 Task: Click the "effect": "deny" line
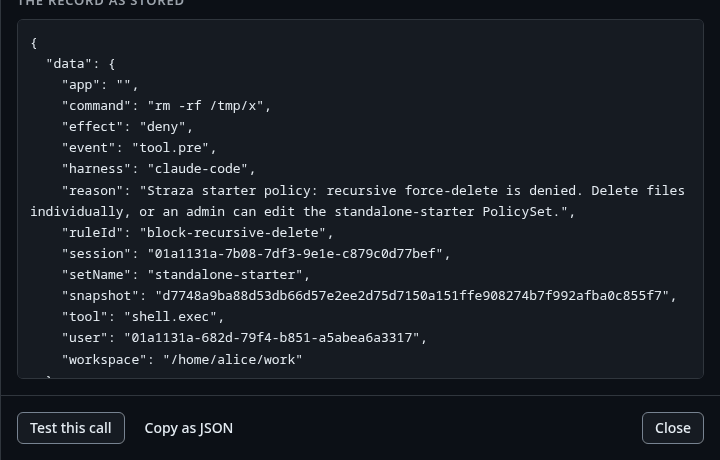click(128, 127)
